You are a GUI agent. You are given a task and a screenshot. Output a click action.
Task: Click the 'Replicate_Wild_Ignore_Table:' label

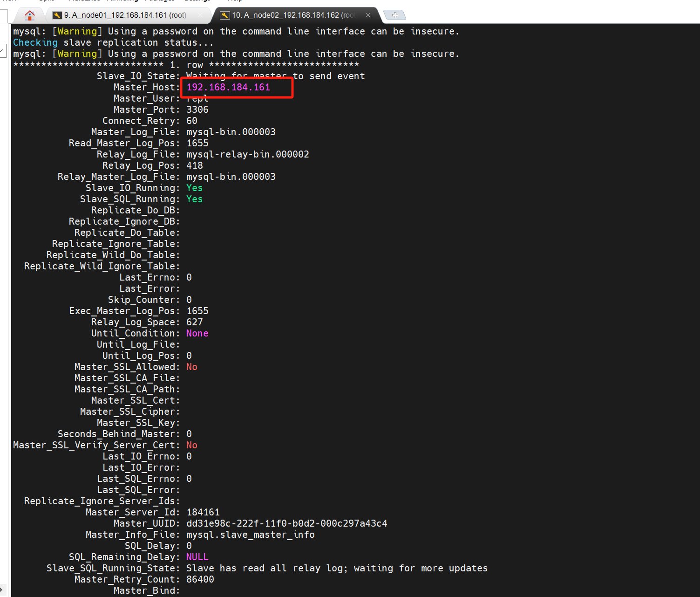pos(102,266)
